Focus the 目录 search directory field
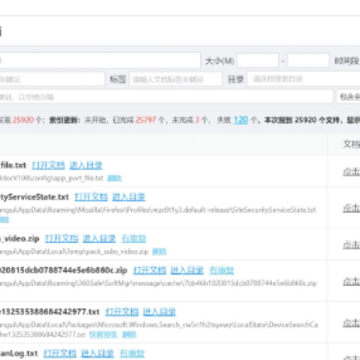Image resolution: width=360 pixels, height=360 pixels. [x=303, y=79]
